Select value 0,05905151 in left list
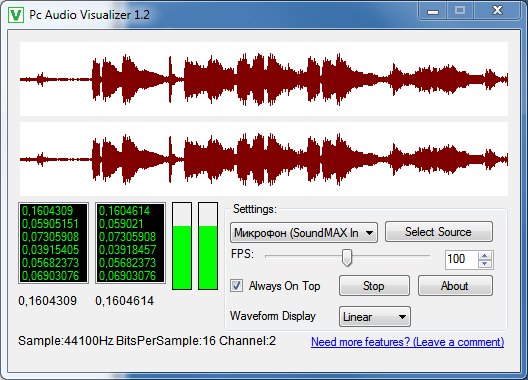 [50, 224]
